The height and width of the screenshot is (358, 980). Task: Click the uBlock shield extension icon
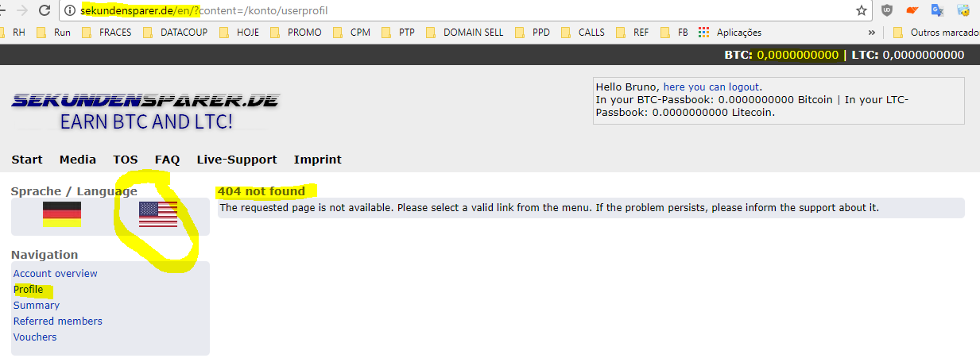pos(887,11)
